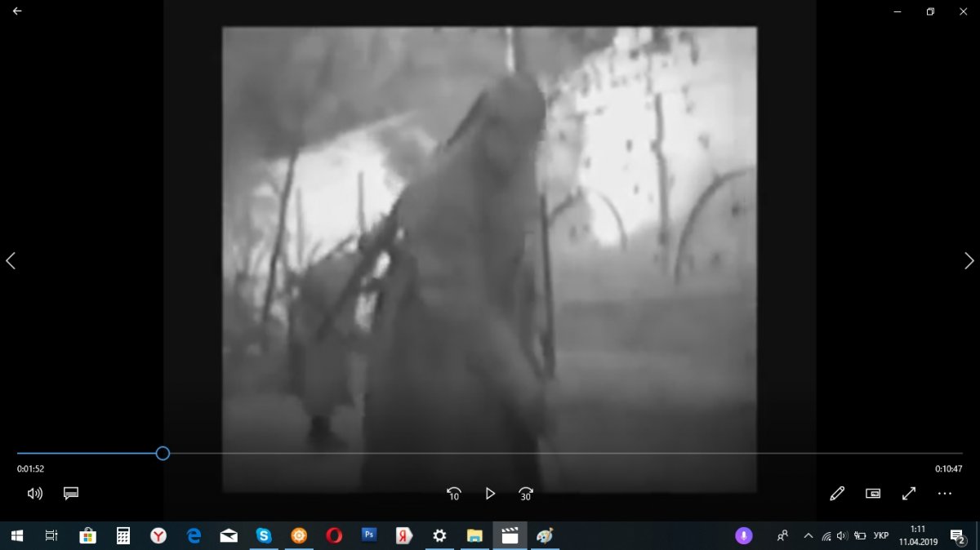Switch to mini view mode
This screenshot has height=550, width=980.
tap(873, 494)
